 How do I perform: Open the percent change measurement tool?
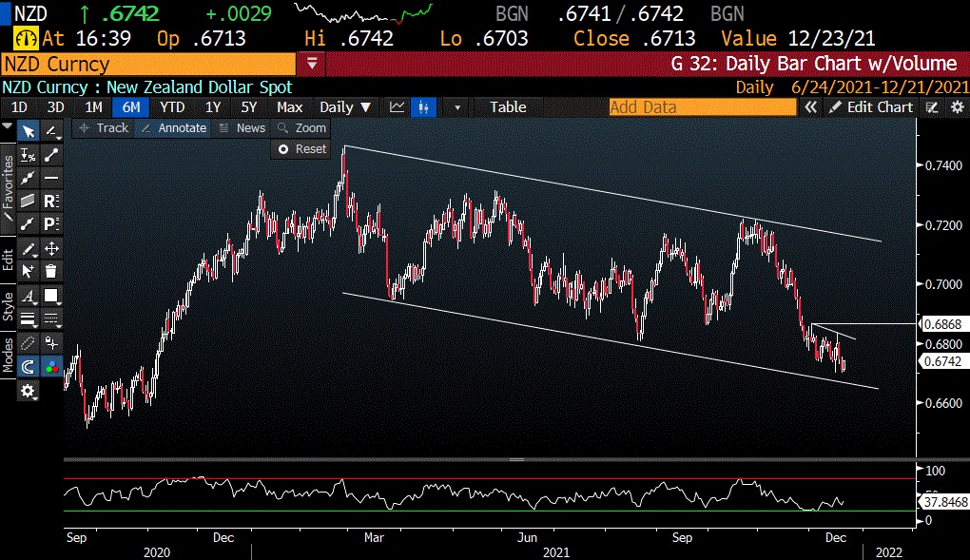click(29, 154)
